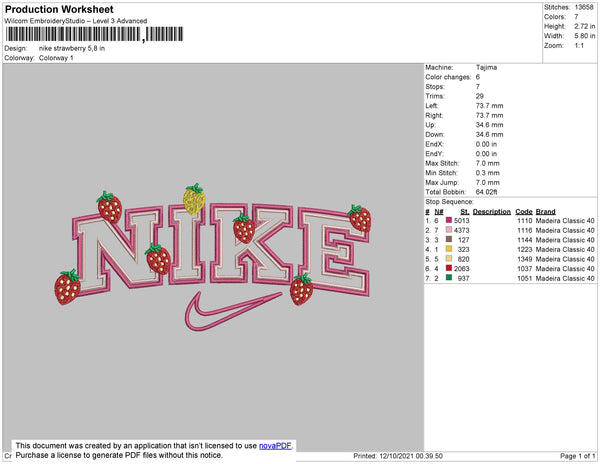This screenshot has width=600, height=464.
Task: Click design name 'nike strawberry 5,8 in'
Action: pyautogui.click(x=72, y=49)
